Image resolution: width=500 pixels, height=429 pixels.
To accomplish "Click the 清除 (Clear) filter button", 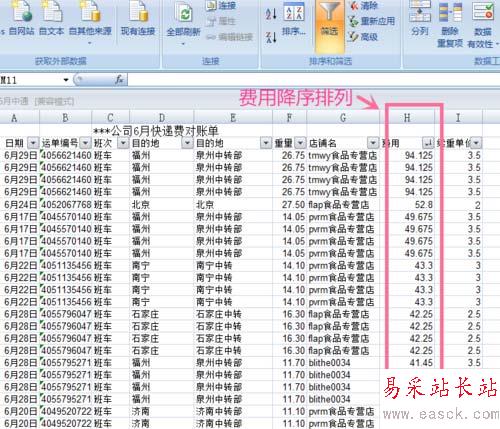I will pos(364,6).
